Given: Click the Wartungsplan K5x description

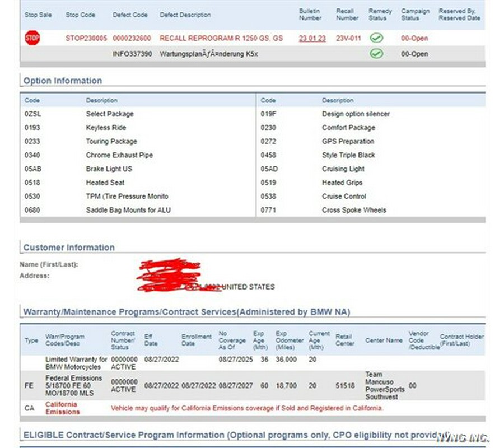Looking at the screenshot, I should tap(209, 54).
